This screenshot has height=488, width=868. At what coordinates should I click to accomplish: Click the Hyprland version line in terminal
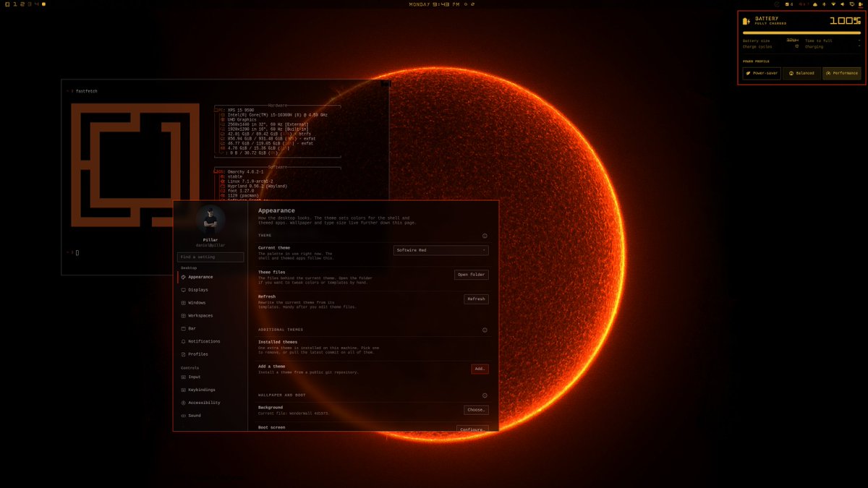click(257, 186)
